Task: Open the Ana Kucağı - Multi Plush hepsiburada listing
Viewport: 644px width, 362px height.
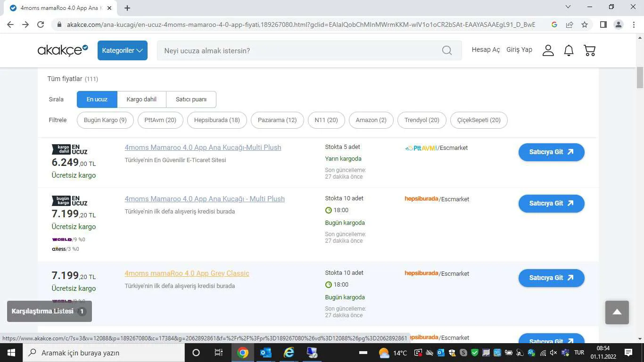Action: coord(205,199)
